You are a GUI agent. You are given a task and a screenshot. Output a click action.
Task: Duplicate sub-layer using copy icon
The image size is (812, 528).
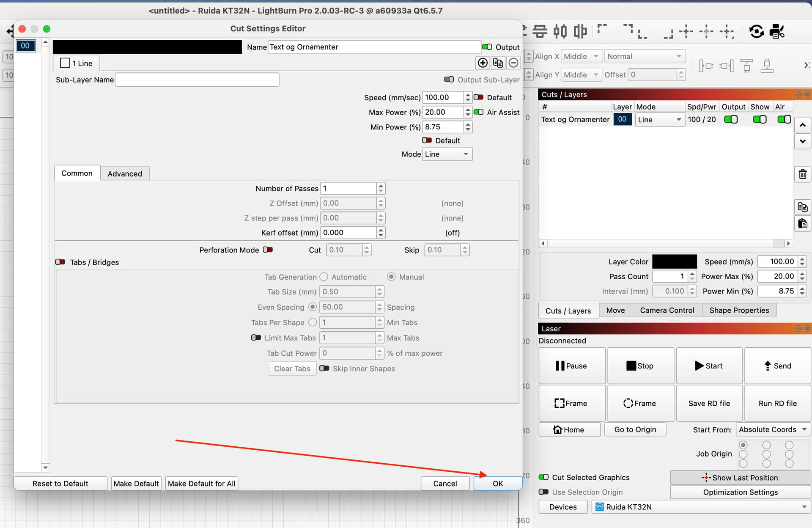498,63
